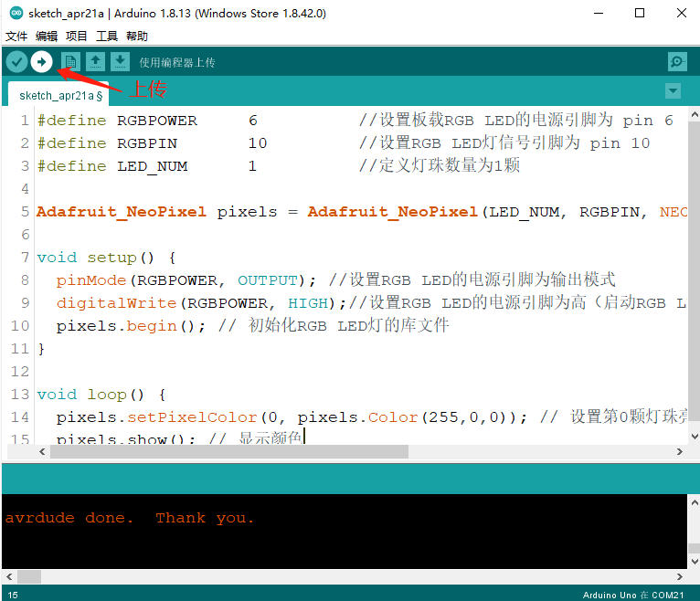Open the 帮助 menu

tap(137, 37)
